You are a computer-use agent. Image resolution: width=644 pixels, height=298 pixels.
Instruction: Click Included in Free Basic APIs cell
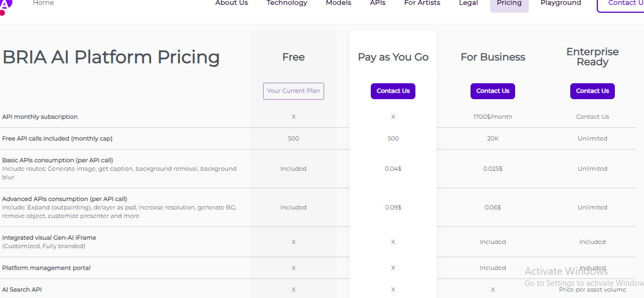pyautogui.click(x=293, y=169)
